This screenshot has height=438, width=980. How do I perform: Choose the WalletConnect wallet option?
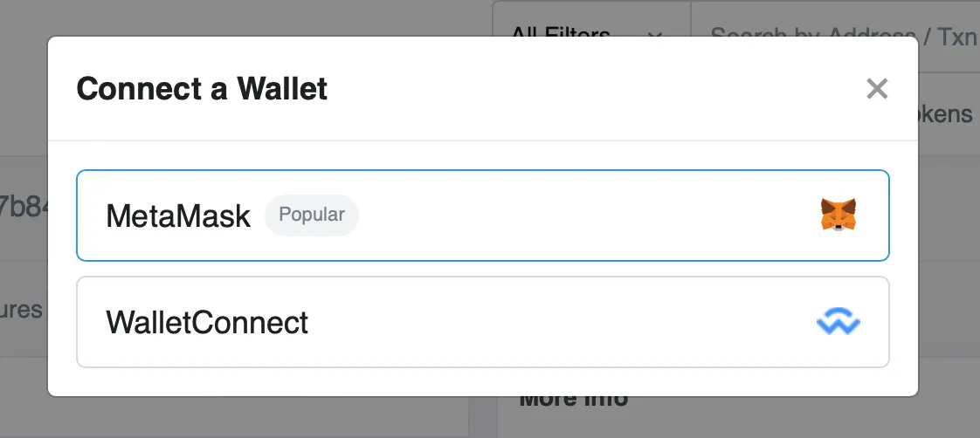pyautogui.click(x=482, y=323)
